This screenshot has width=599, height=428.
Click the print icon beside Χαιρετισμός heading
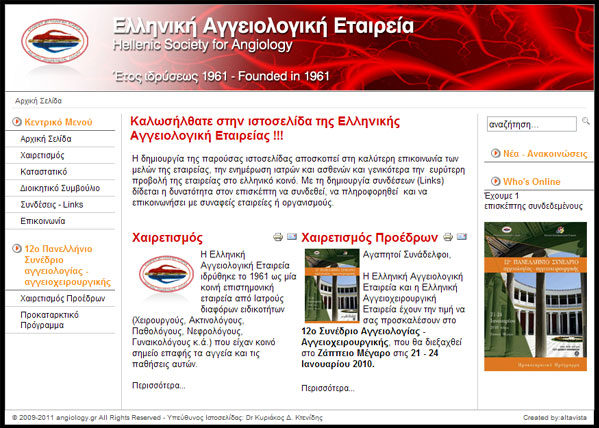(x=278, y=237)
